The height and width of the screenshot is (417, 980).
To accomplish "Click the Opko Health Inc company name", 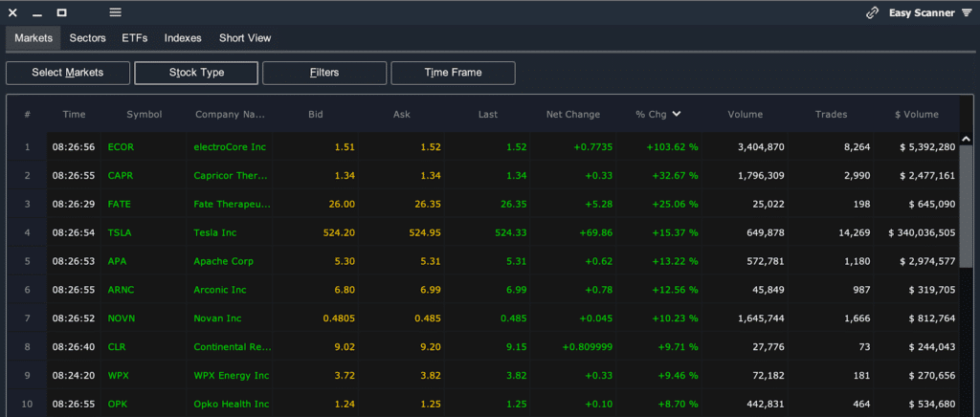I will [232, 404].
